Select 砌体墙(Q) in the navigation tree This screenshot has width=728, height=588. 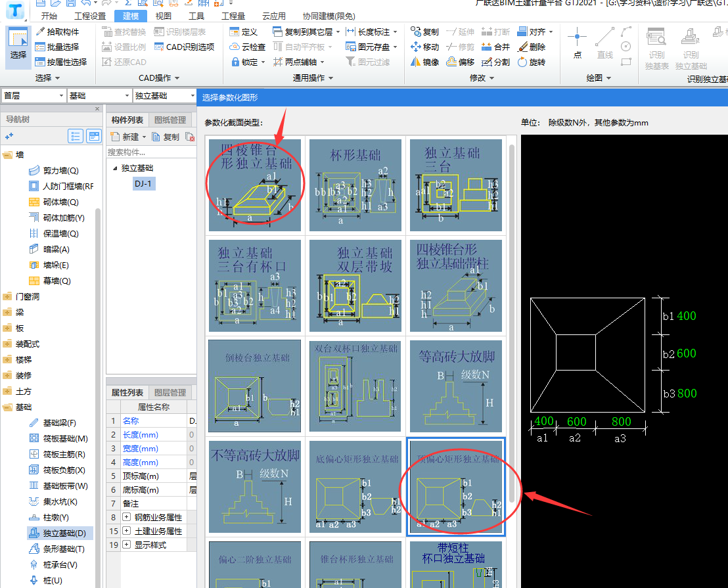pyautogui.click(x=55, y=202)
